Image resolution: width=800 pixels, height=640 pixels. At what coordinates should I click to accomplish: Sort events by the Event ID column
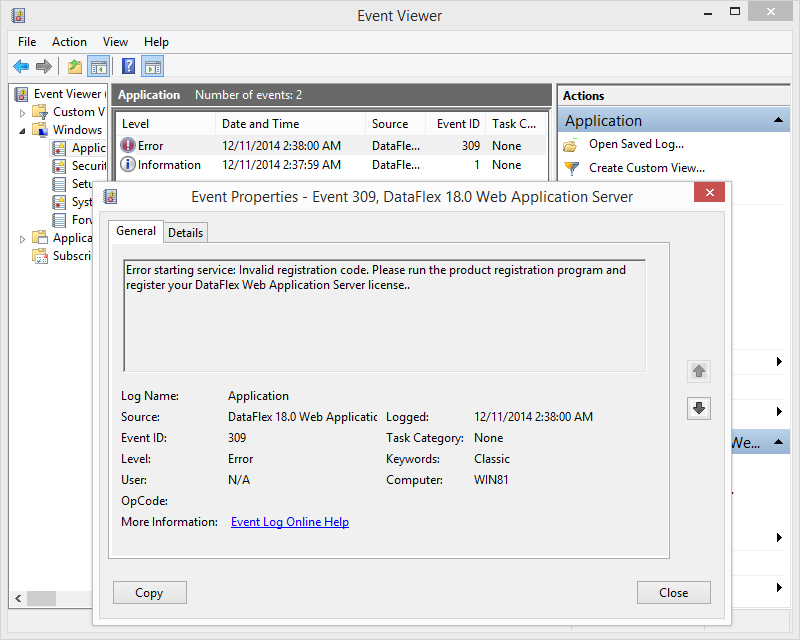pos(455,124)
